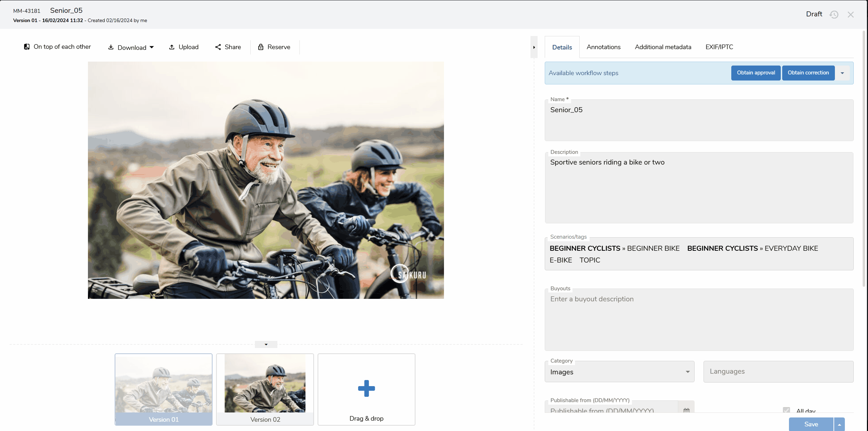
Task: Click the version history clock icon
Action: pos(834,15)
